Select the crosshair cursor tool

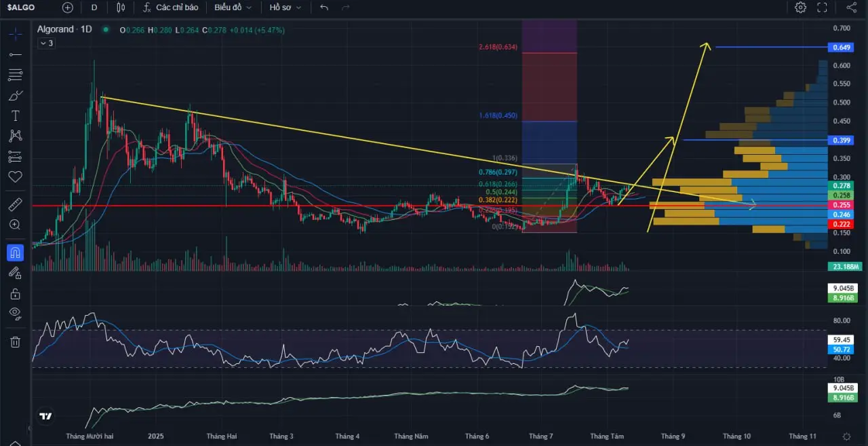tap(15, 33)
